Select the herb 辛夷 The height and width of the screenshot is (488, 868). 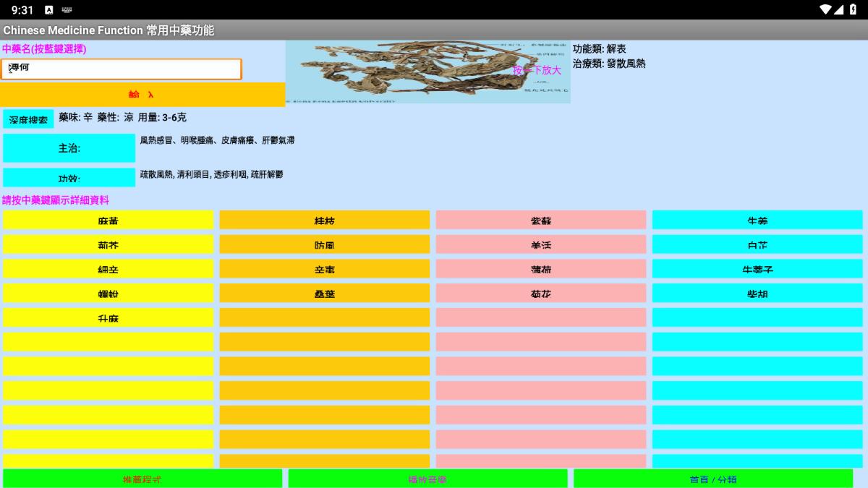point(325,269)
